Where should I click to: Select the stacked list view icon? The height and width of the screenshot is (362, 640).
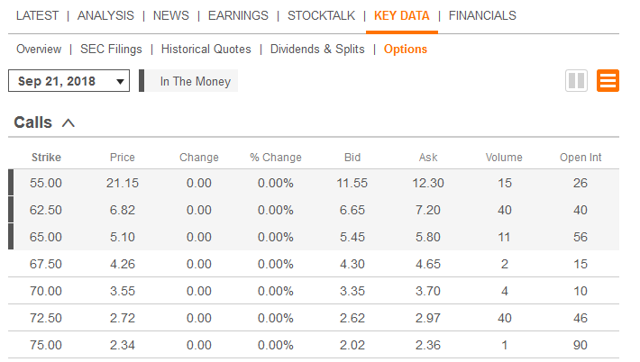pyautogui.click(x=608, y=81)
